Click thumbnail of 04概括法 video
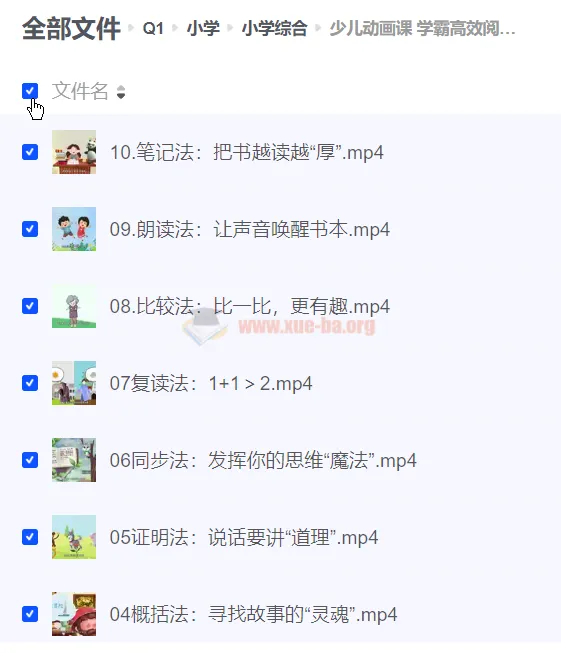Screen dimensions: 561x653 pyautogui.click(x=74, y=614)
